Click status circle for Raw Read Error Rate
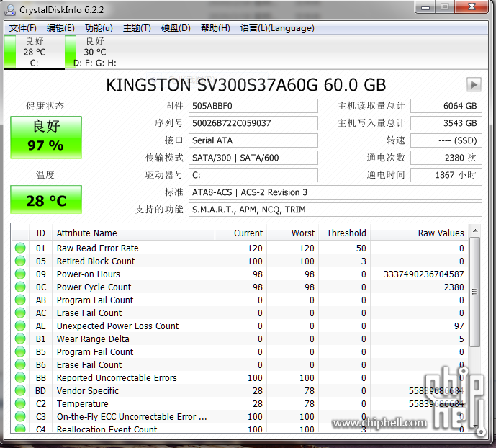This screenshot has height=448, width=496. click(20, 248)
